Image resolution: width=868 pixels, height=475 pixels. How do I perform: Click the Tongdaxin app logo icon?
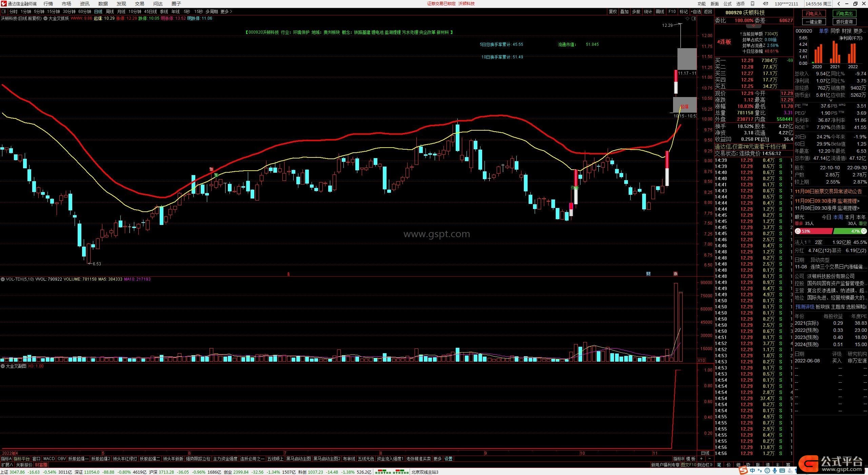click(x=3, y=4)
